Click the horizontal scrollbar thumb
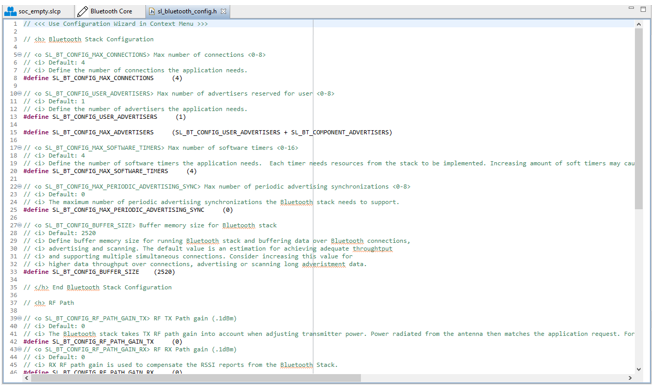Viewport: 652px width, 387px height. pos(196,378)
